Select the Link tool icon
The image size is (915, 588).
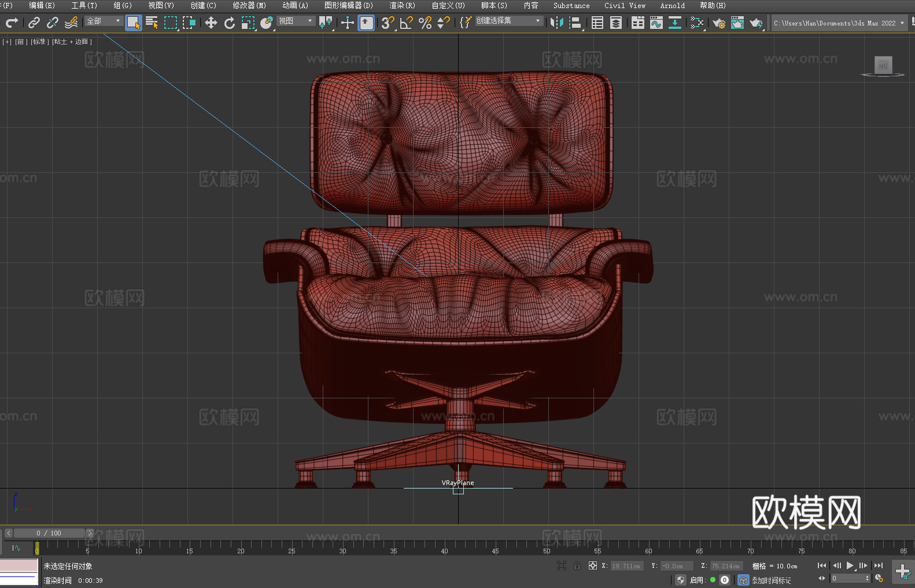pos(34,23)
